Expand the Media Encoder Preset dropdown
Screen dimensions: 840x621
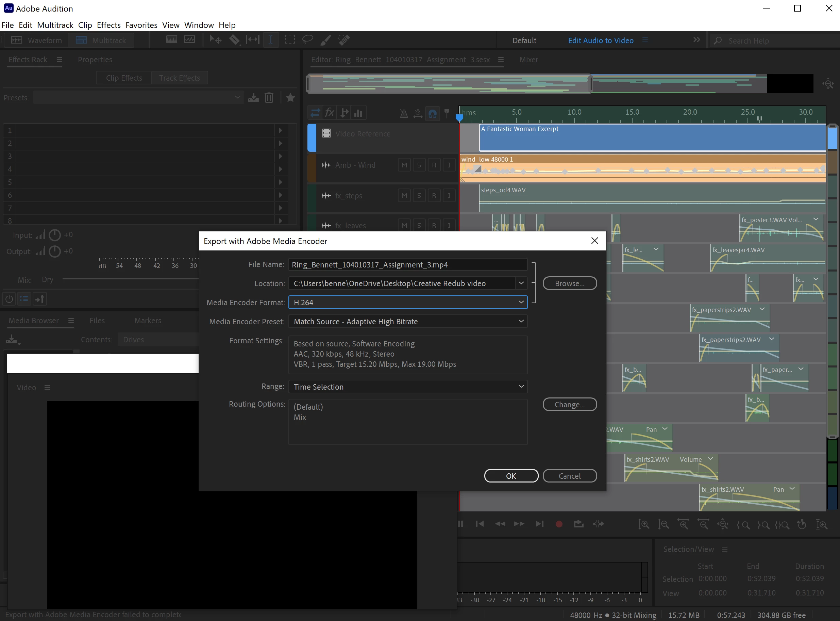point(408,322)
